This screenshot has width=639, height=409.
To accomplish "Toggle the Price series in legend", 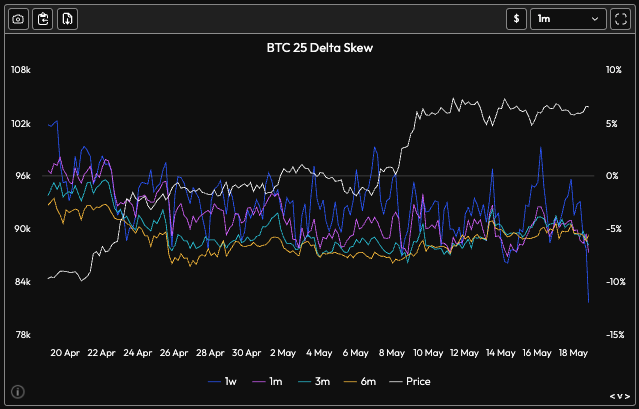I will click(x=410, y=382).
